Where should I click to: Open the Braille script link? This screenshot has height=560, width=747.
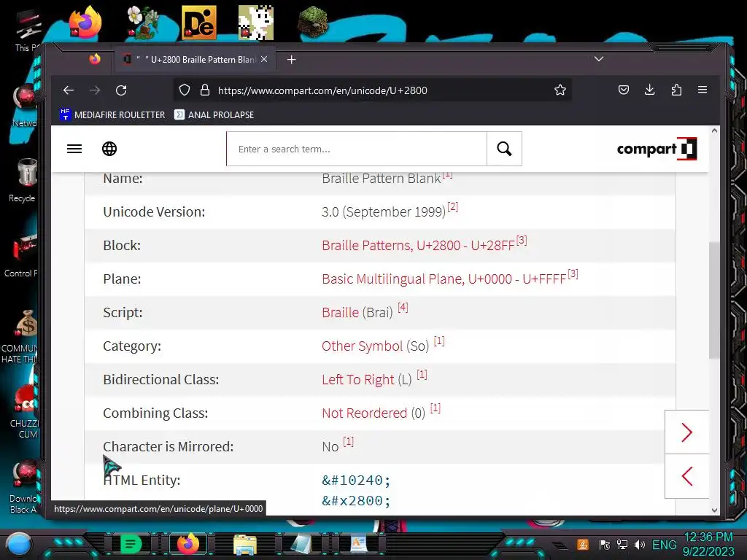pyautogui.click(x=340, y=312)
